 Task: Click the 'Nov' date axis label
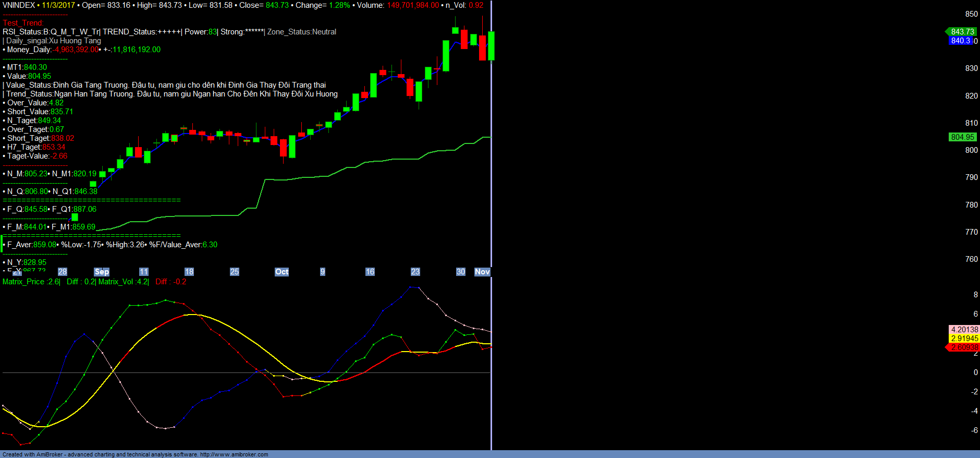482,272
